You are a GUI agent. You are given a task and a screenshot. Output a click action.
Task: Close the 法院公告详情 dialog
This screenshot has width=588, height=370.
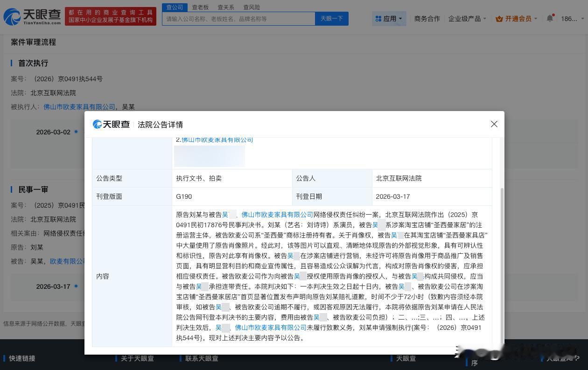pos(494,124)
